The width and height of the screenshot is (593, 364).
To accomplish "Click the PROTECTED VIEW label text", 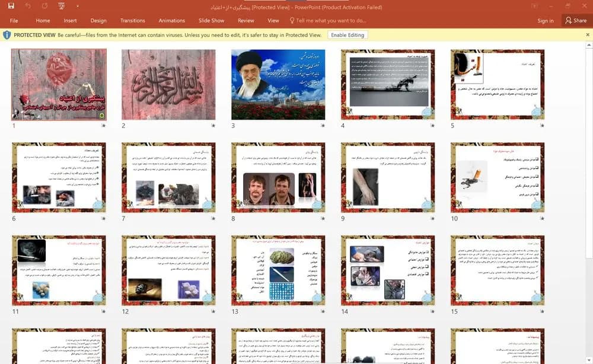I will point(34,35).
